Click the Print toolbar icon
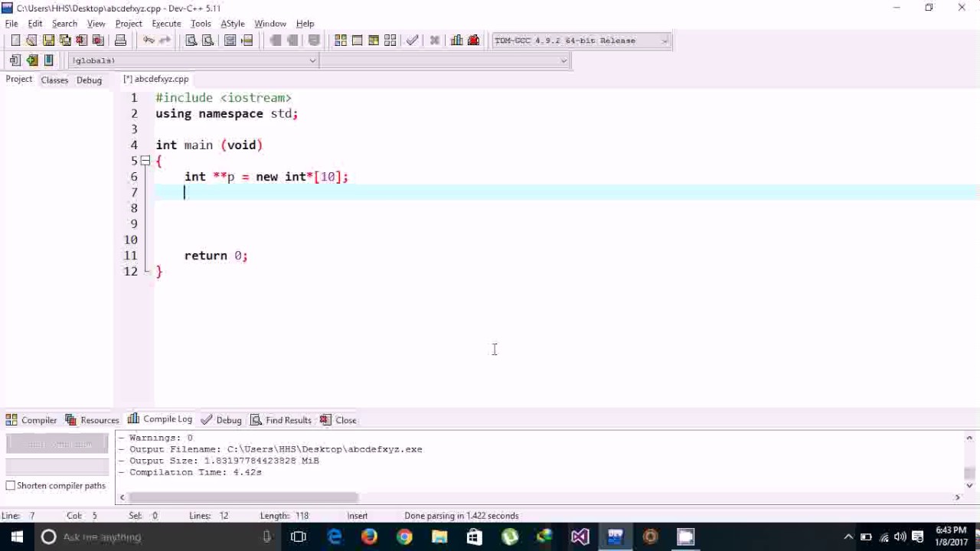980x551 pixels. pos(120,41)
